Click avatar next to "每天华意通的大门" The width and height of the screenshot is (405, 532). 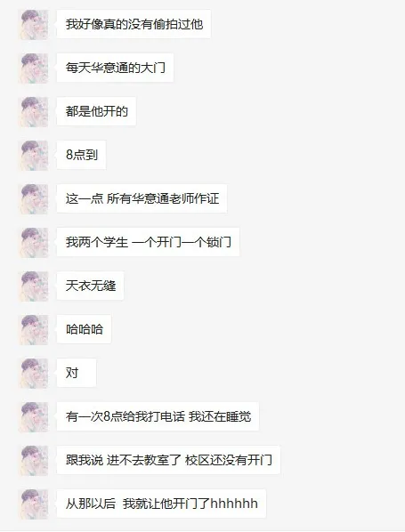click(34, 69)
